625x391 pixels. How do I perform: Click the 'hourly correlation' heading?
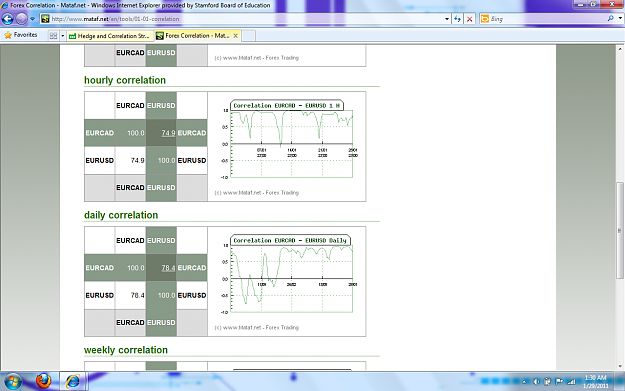(x=125, y=80)
